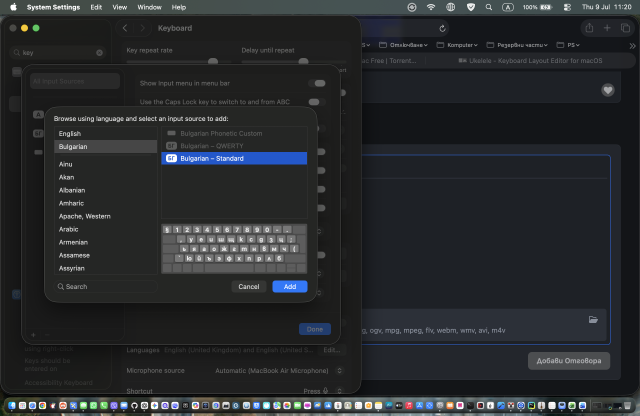Adjust the Key repeat rate slider
640x416 pixels.
coord(213,61)
